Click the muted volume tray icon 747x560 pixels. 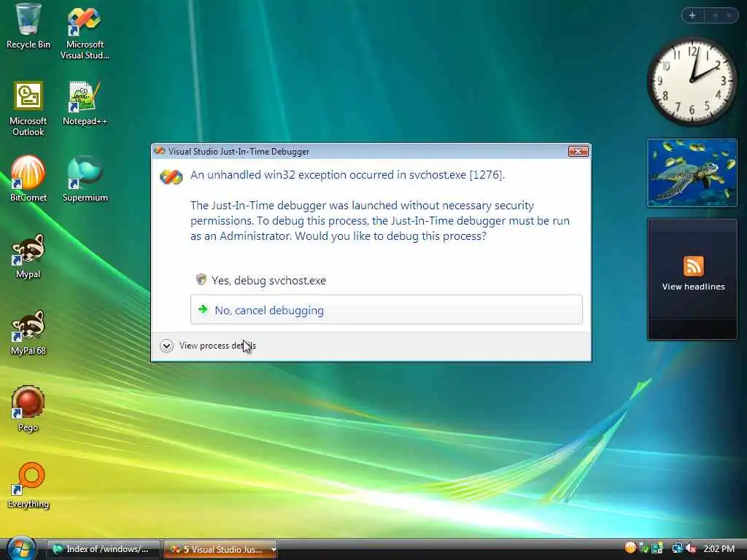coord(691,548)
